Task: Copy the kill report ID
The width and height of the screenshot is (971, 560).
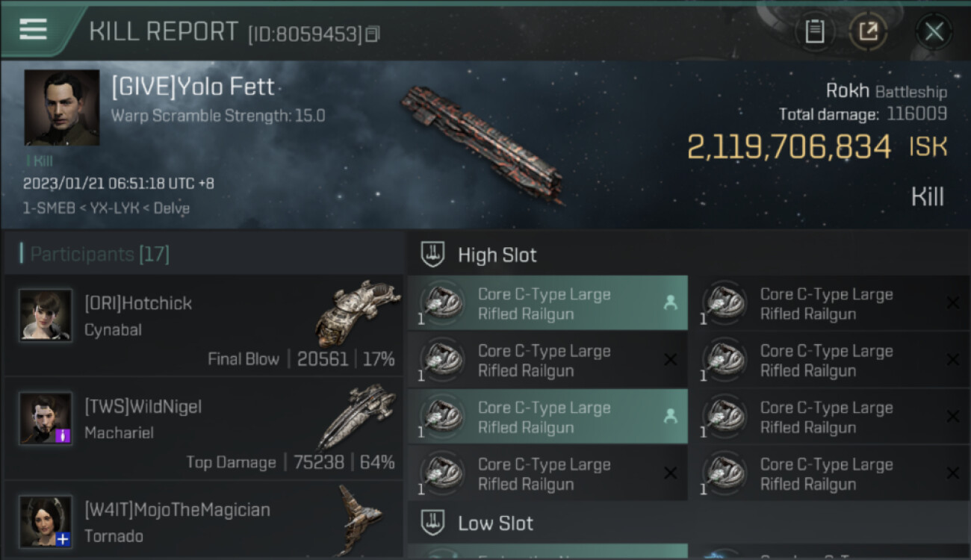Action: coord(373,34)
